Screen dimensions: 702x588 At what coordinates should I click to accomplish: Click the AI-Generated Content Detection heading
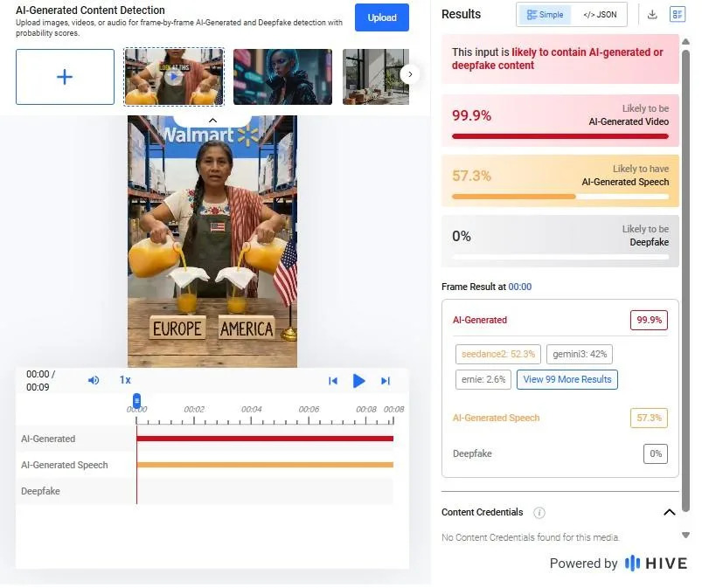tap(90, 10)
